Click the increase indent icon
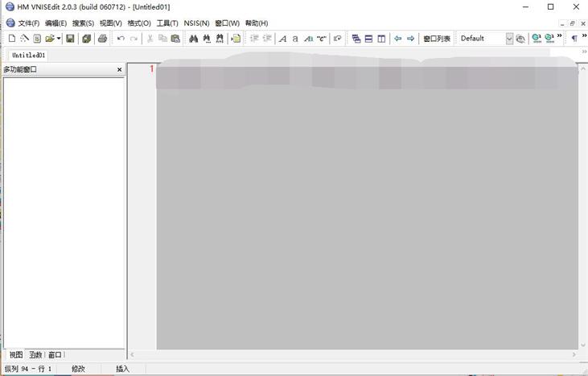588x376 pixels. point(254,39)
